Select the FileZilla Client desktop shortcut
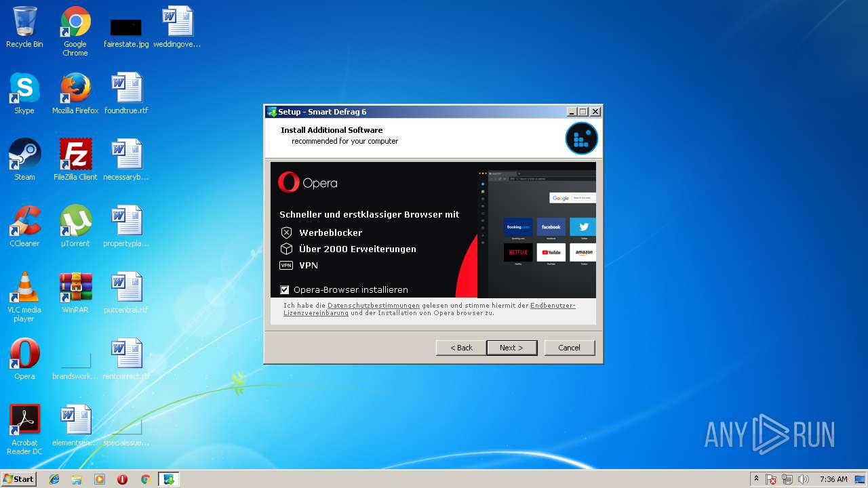Viewport: 868px width, 488px height. tap(75, 160)
